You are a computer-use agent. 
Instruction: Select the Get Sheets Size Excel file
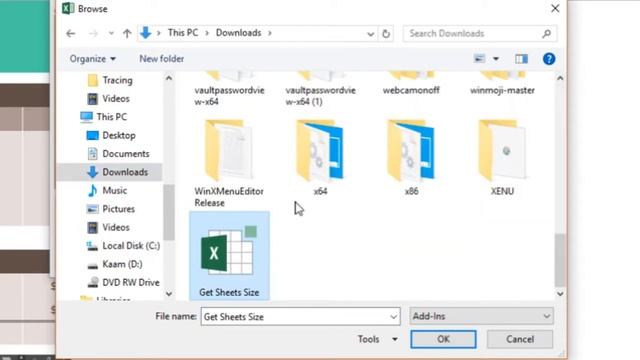coord(229,256)
